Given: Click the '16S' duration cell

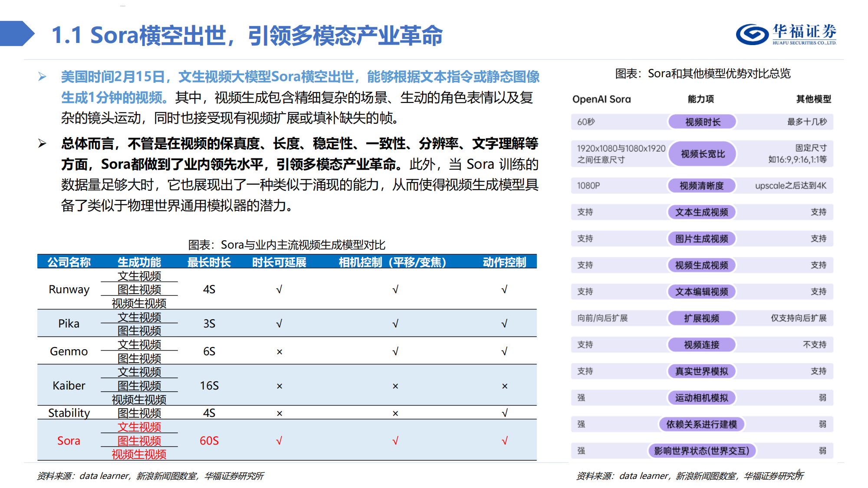Looking at the screenshot, I should click(x=209, y=386).
